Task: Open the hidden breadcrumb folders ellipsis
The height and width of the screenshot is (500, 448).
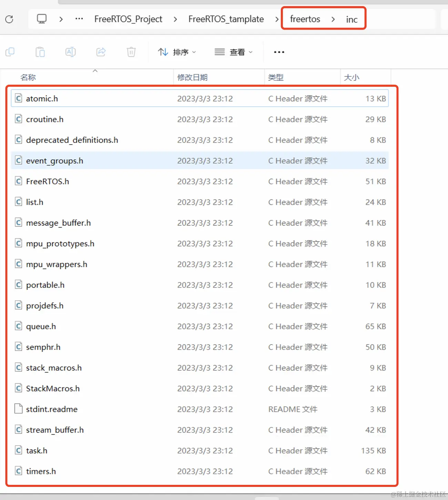Action: pyautogui.click(x=79, y=19)
